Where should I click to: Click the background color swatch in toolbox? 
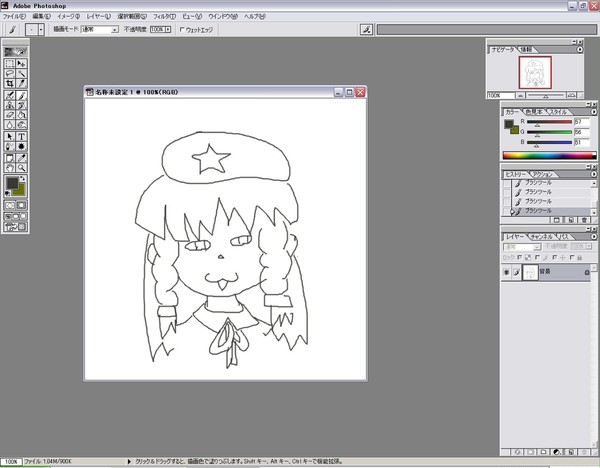[21, 191]
